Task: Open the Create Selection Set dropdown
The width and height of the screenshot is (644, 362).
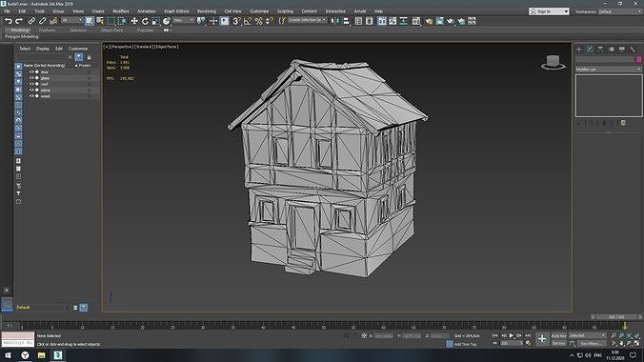Action: tap(307, 20)
